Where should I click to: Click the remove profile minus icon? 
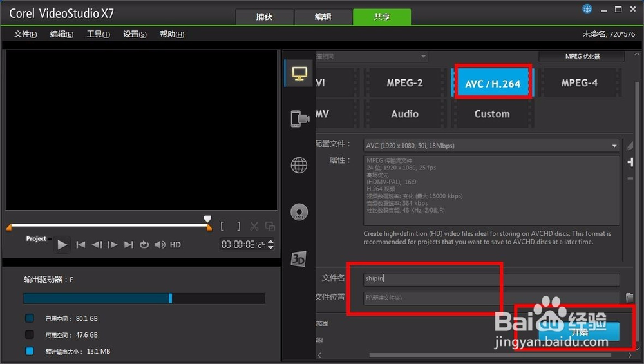[630, 178]
